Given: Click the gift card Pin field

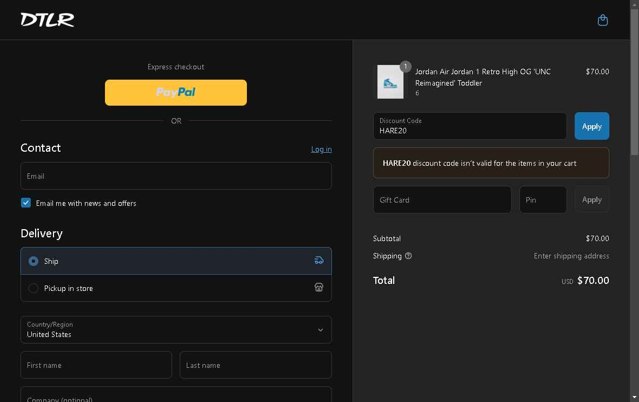Looking at the screenshot, I should pos(543,200).
